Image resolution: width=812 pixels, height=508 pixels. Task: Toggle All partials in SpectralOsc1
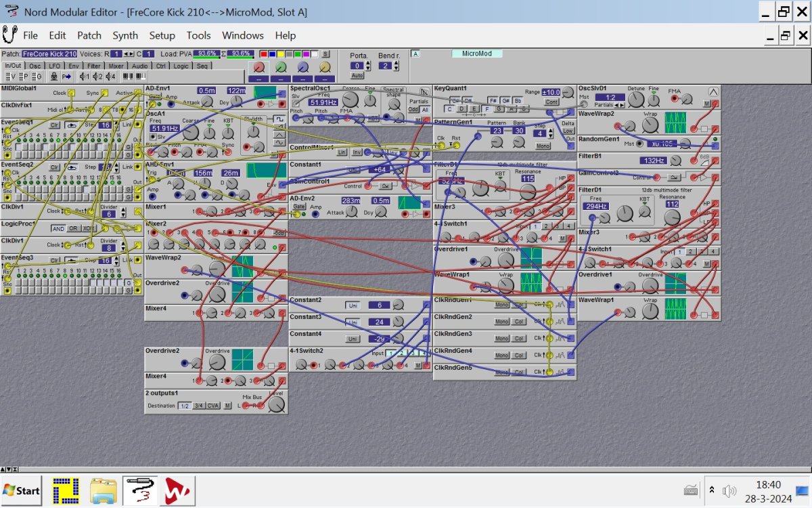coord(426,109)
